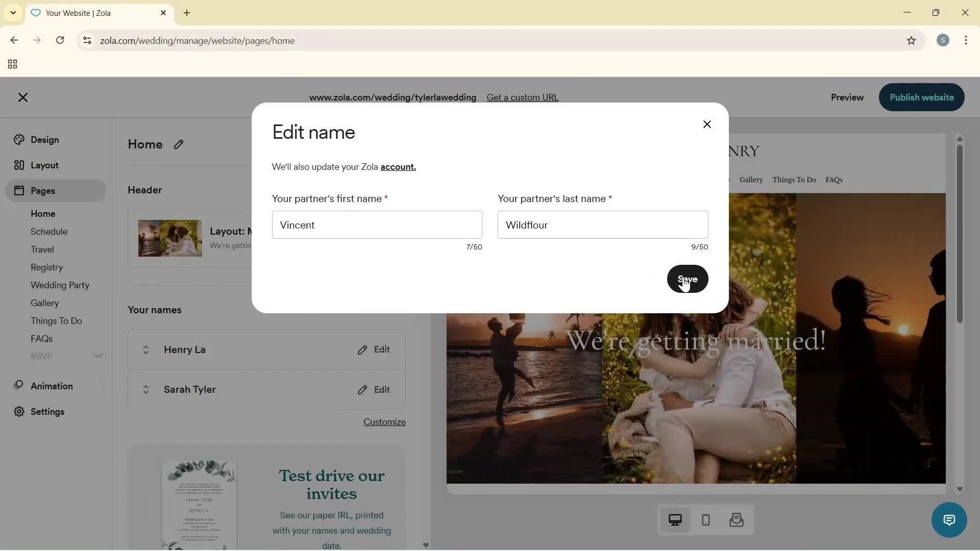Open the browser tab search dropdown
The width and height of the screenshot is (980, 551).
pos(13,13)
